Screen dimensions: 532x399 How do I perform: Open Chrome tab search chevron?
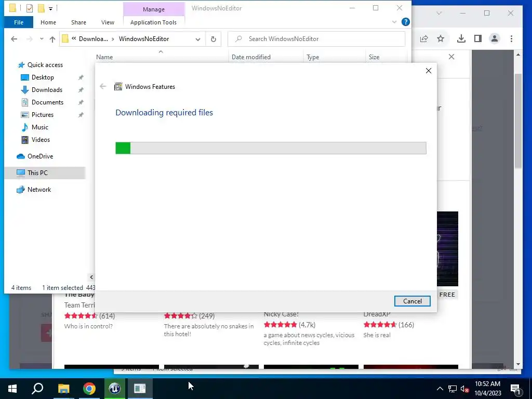point(439,13)
